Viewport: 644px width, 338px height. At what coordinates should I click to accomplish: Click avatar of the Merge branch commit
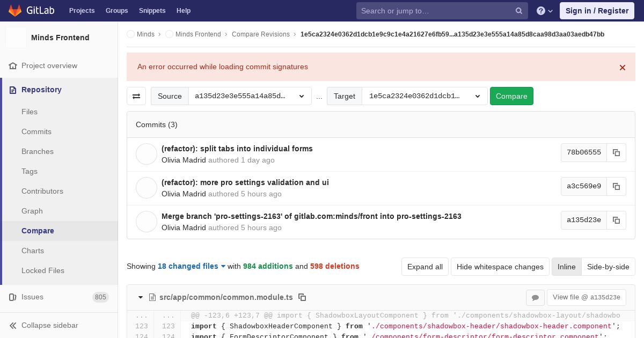point(147,222)
